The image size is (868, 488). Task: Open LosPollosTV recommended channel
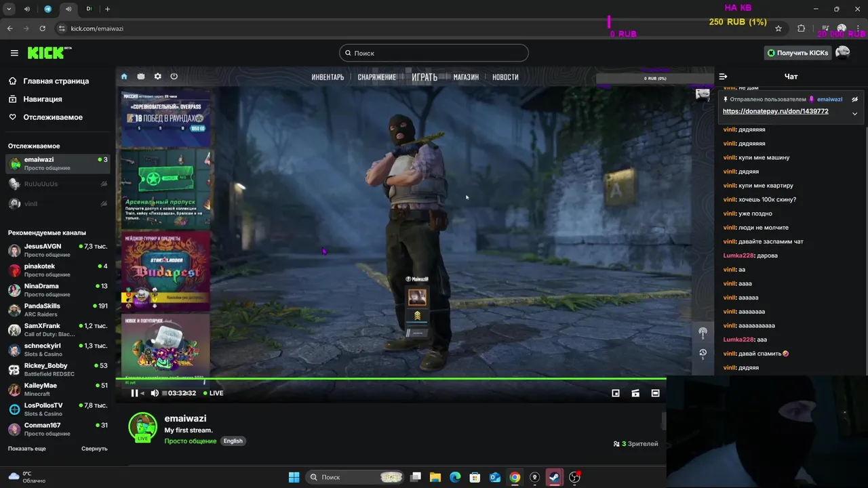tap(58, 409)
